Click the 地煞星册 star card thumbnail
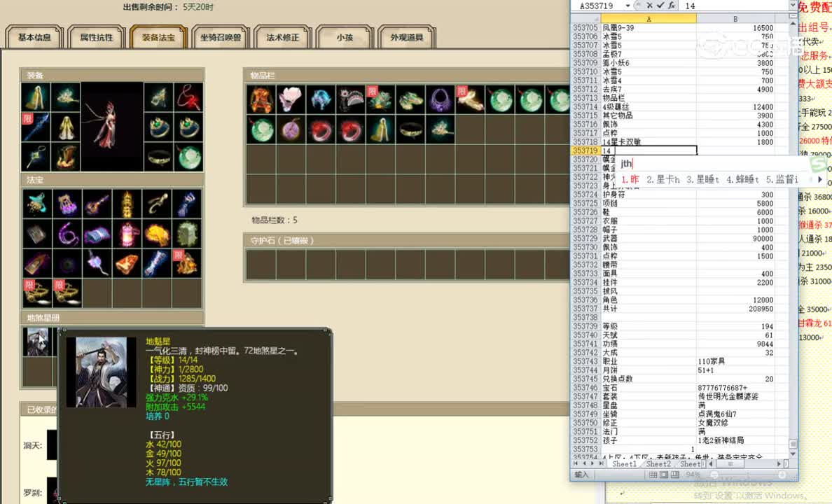This screenshot has height=504, width=832. [37, 342]
